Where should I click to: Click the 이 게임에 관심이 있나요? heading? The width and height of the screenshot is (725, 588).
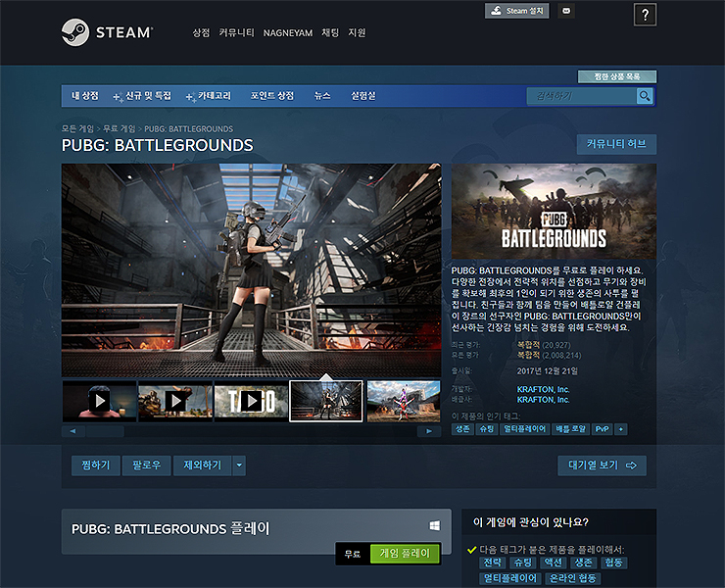(531, 522)
